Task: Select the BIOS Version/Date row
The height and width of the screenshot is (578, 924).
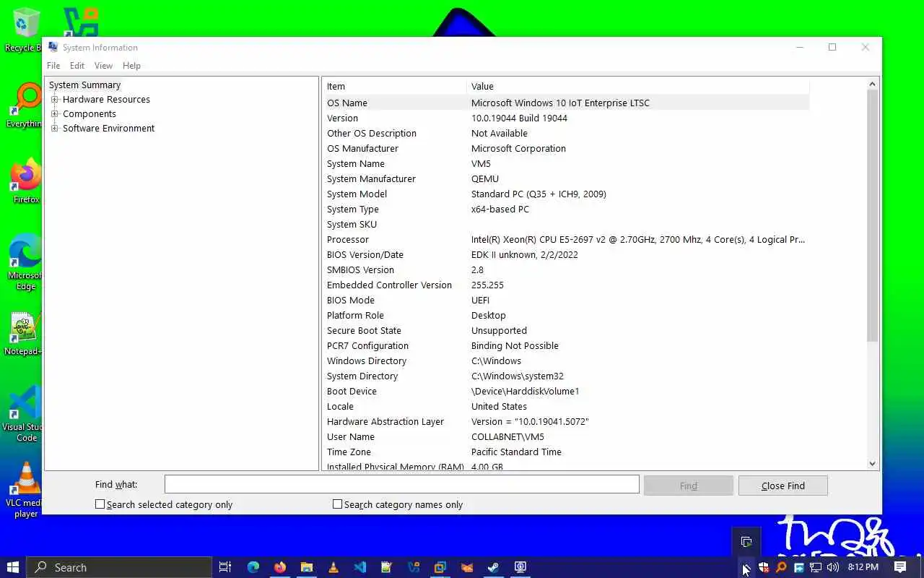Action: click(x=566, y=254)
